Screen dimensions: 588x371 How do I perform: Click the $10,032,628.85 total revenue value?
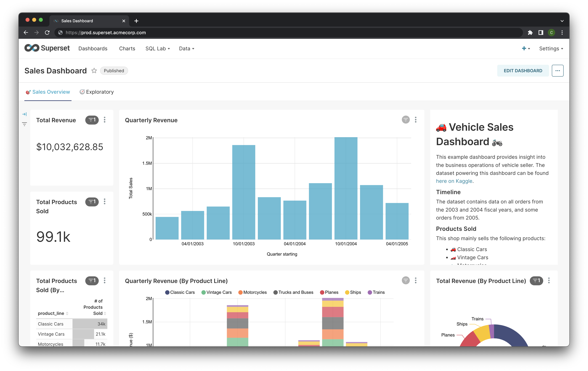pyautogui.click(x=70, y=147)
